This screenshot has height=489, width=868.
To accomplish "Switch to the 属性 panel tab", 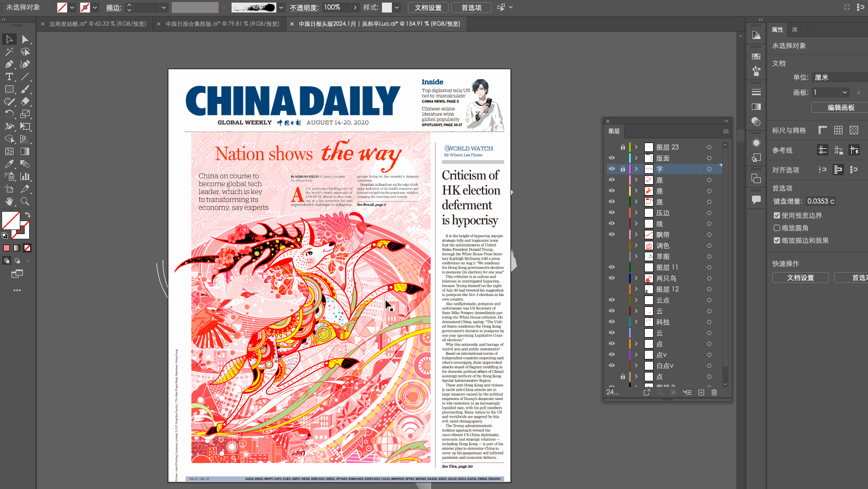I will pos(777,30).
